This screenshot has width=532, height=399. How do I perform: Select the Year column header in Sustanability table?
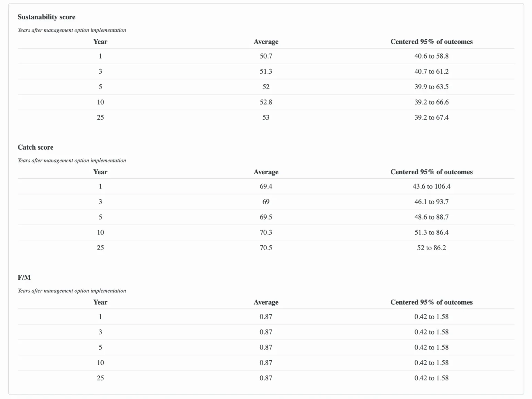click(x=100, y=42)
